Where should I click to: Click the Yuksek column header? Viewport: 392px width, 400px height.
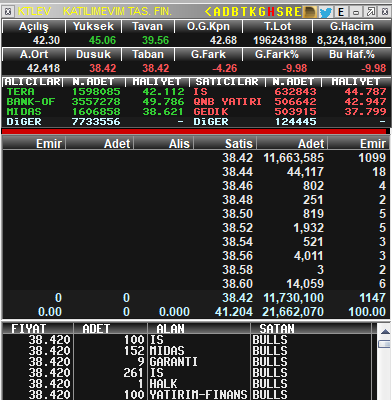point(93,26)
